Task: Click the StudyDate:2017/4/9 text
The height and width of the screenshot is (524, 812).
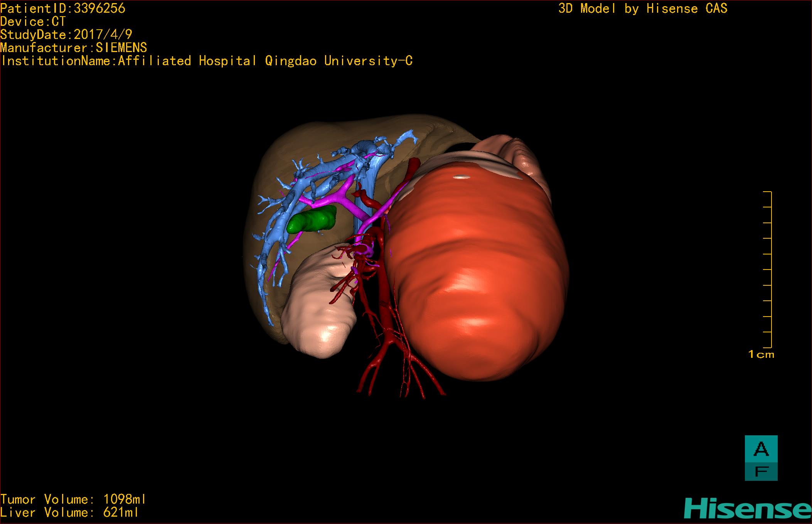Action: click(66, 35)
